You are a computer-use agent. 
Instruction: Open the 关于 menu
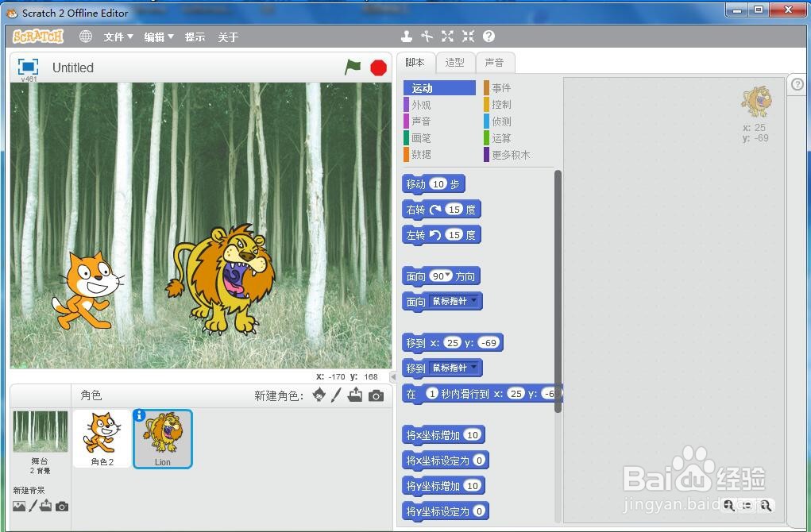tap(228, 37)
